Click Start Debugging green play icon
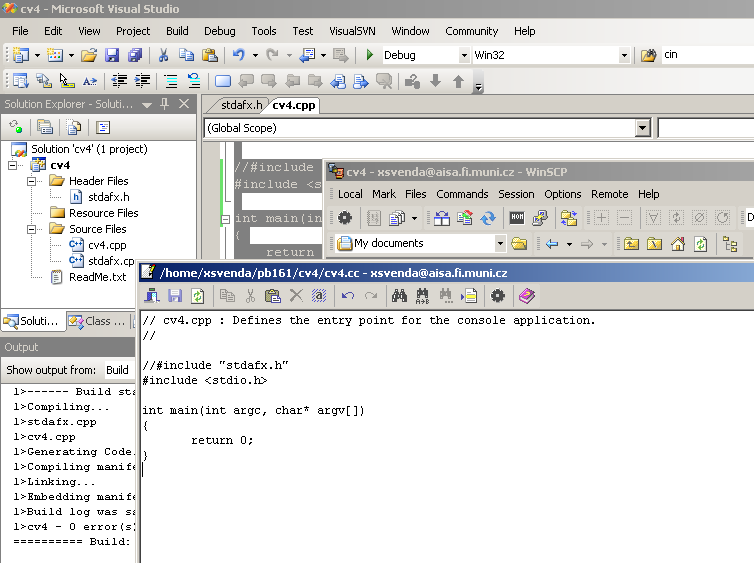Image resolution: width=754 pixels, height=563 pixels. coord(369,55)
